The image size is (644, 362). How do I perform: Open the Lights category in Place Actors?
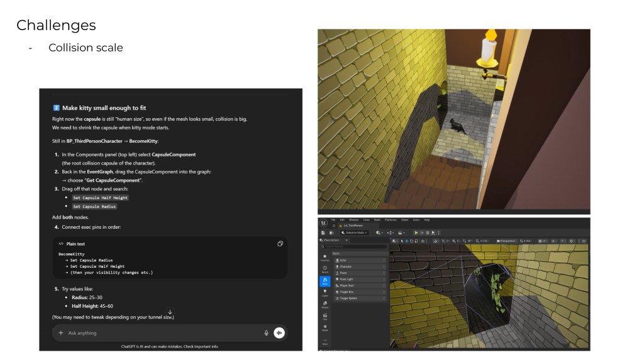[325, 292]
